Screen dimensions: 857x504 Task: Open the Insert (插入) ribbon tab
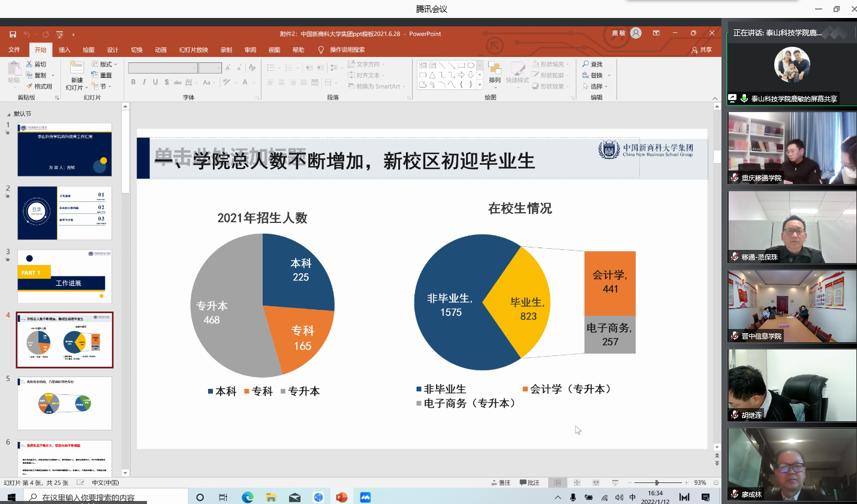64,50
